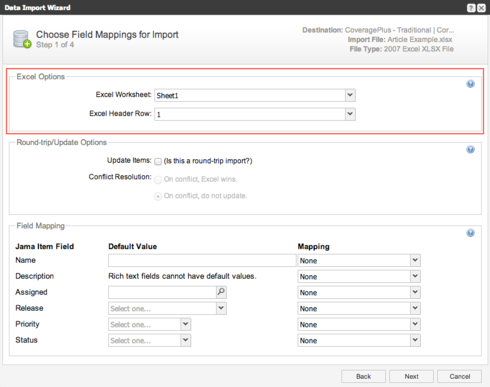The width and height of the screenshot is (490, 387).
Task: Click the database import icon in header
Action: click(x=22, y=39)
